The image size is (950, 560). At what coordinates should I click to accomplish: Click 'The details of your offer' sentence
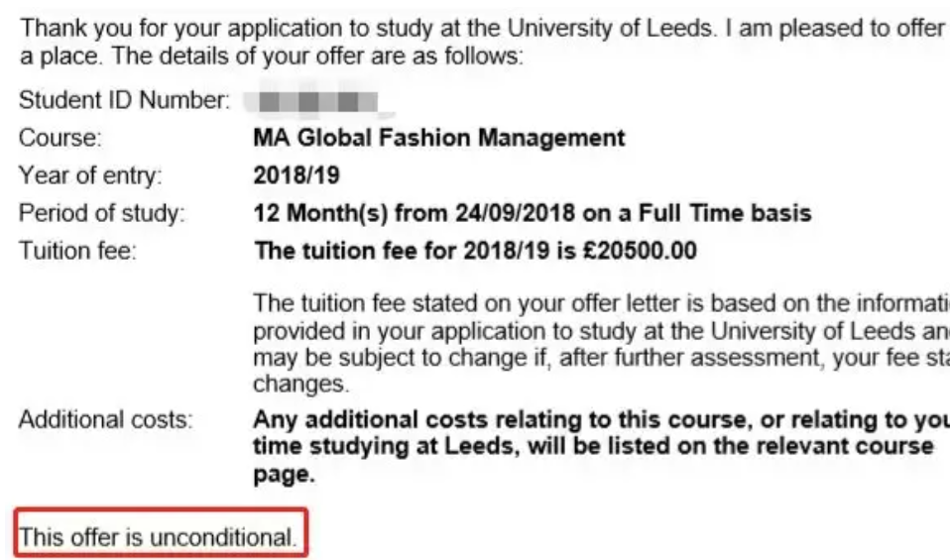[317, 56]
